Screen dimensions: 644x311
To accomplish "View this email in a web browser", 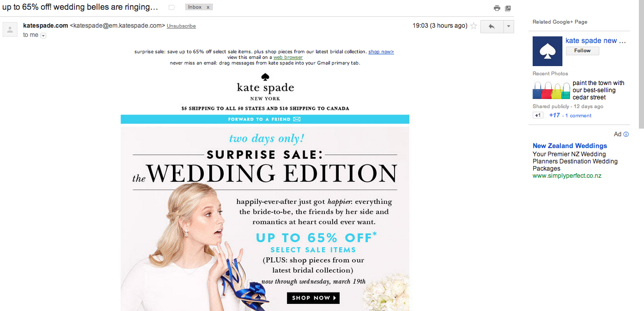I will point(288,57).
